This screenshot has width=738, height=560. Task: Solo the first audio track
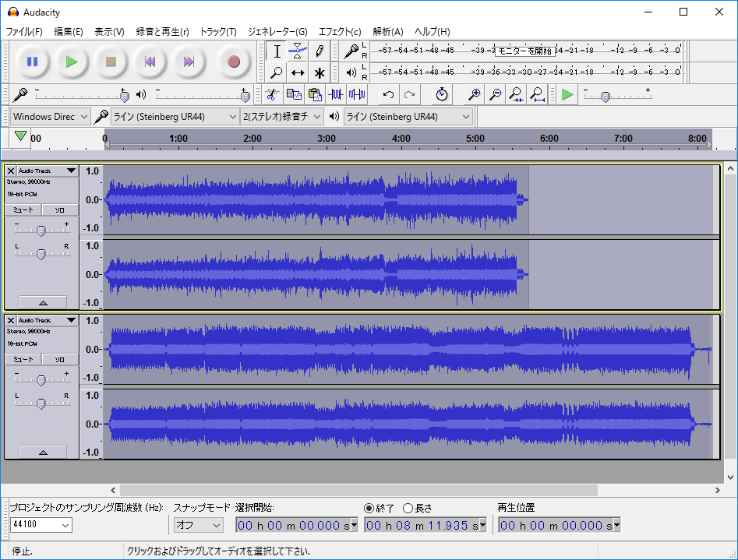click(x=60, y=210)
